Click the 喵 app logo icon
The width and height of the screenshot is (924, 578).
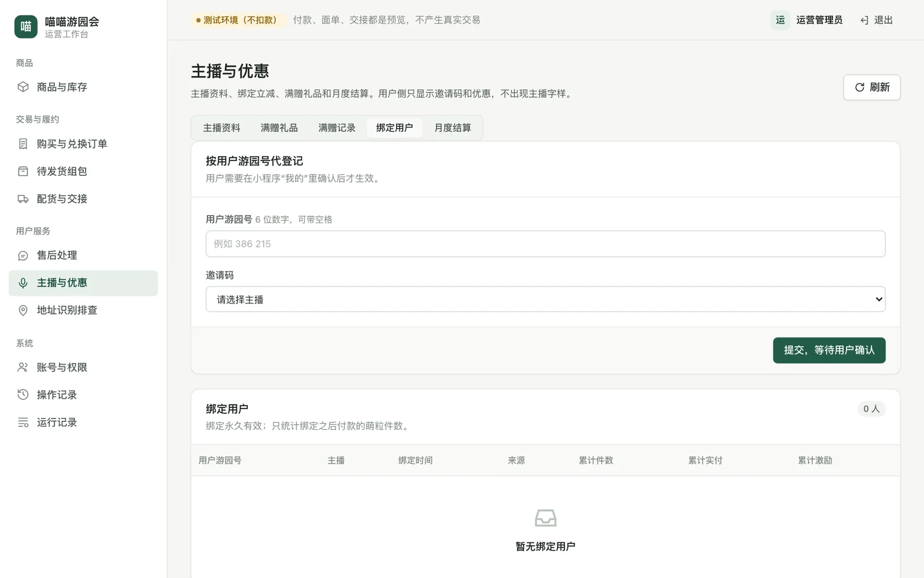point(26,27)
